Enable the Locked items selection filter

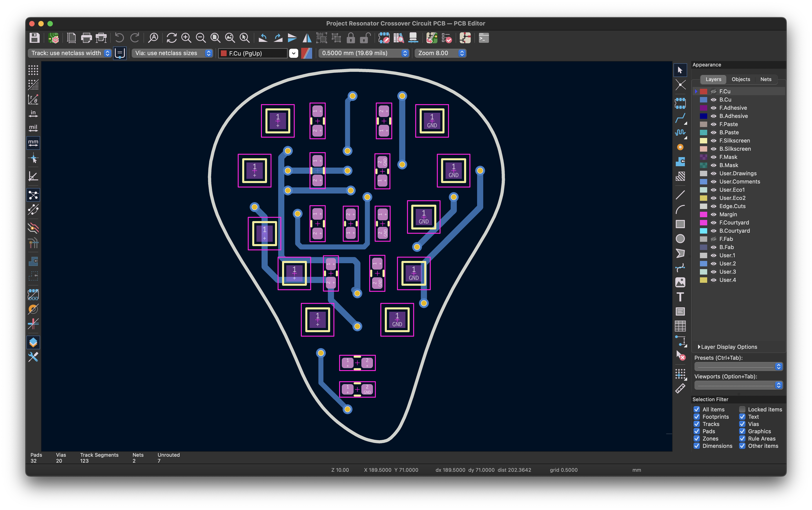[x=742, y=409]
